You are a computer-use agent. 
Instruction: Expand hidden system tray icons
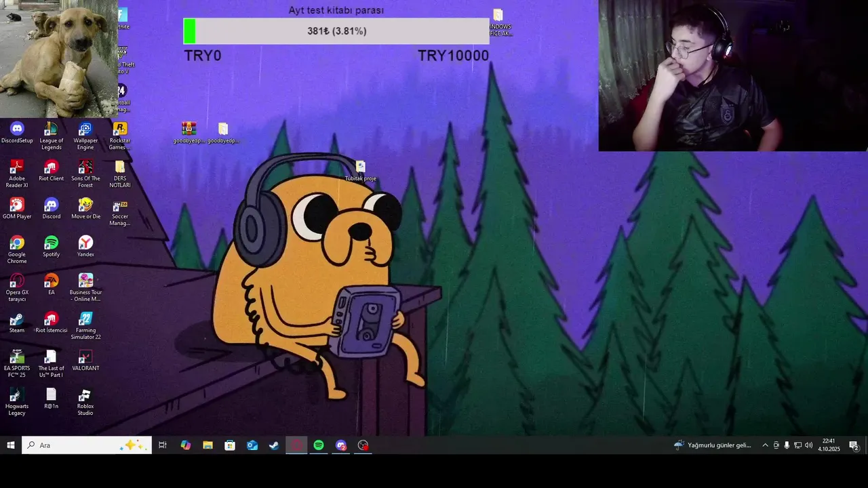click(766, 445)
